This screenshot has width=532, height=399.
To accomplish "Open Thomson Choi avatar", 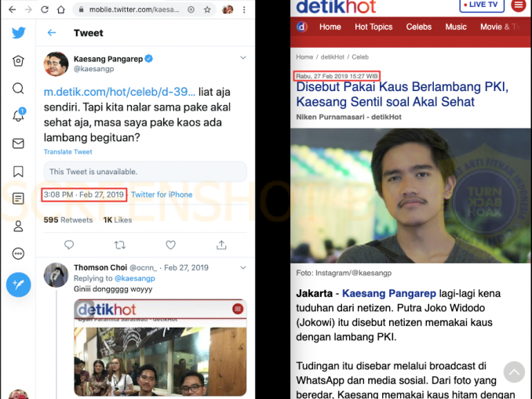I will click(56, 275).
